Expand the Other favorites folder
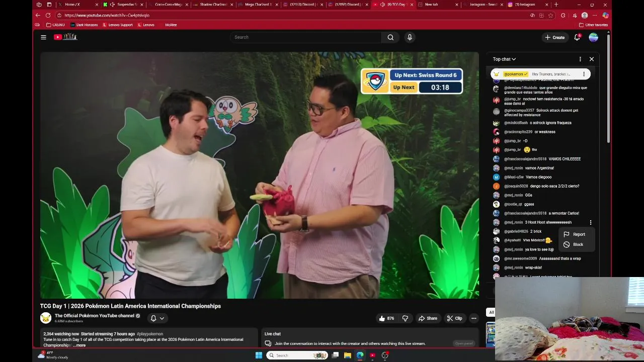 pos(594,25)
